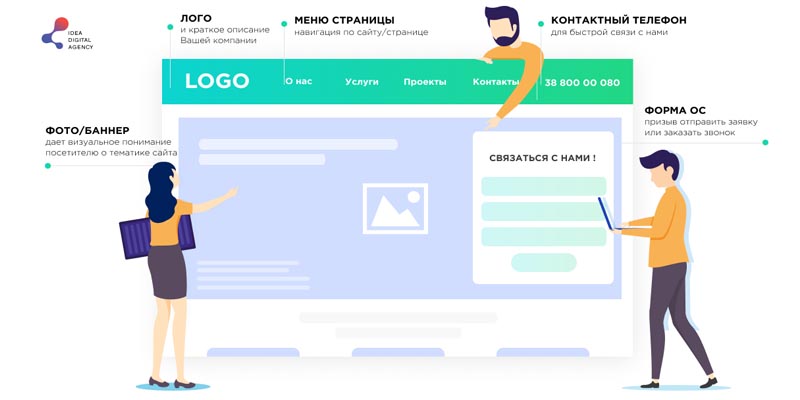Click the laptop held by the man
The height and width of the screenshot is (400, 800).
point(612,214)
